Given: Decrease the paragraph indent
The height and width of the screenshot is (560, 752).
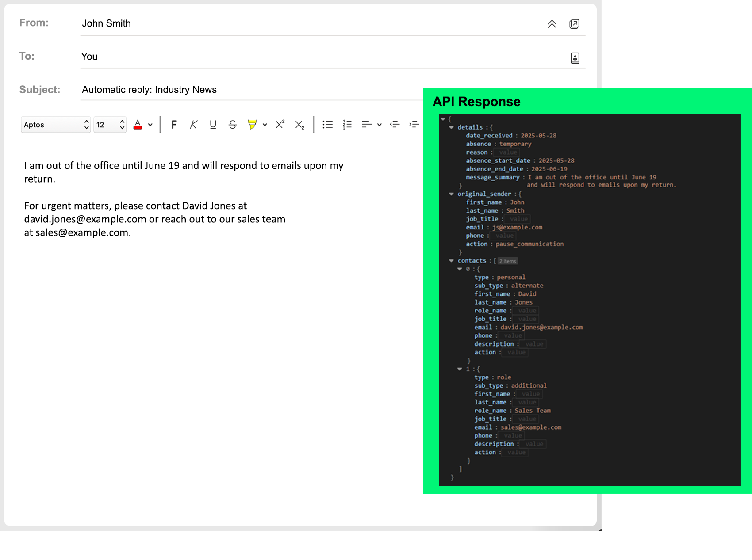Looking at the screenshot, I should pyautogui.click(x=395, y=125).
